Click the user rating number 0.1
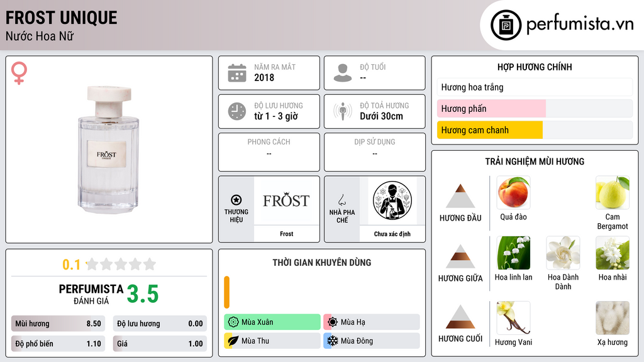The image size is (644, 362). [71, 265]
